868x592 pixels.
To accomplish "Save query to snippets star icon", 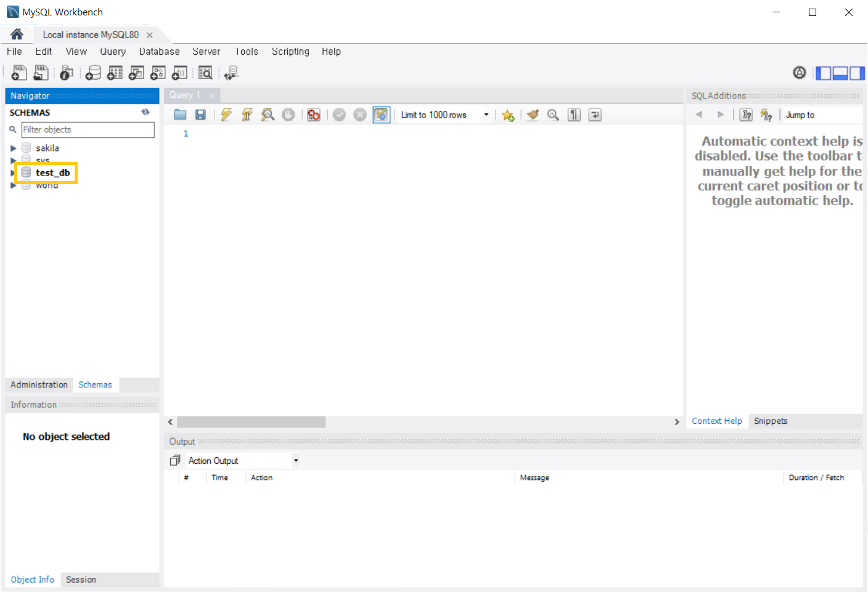I will tap(508, 115).
